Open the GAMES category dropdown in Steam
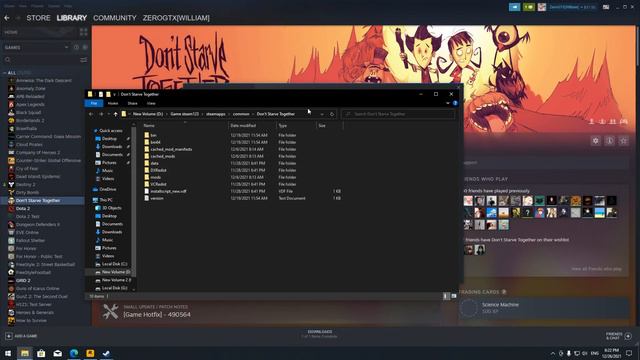 (x=67, y=47)
